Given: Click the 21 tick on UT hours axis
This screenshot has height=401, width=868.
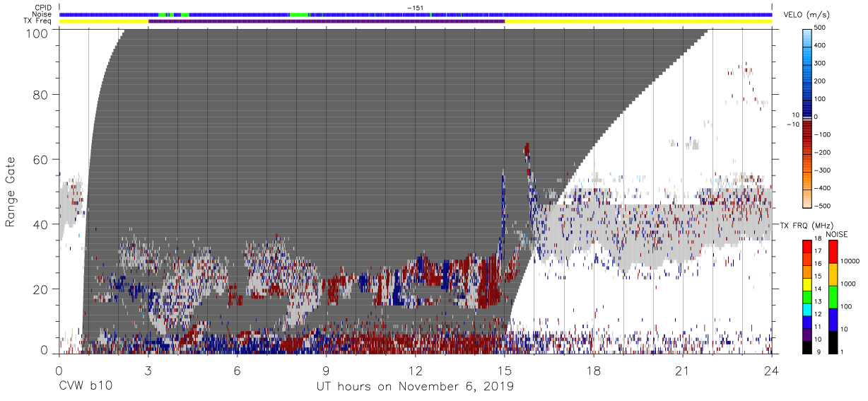Looking at the screenshot, I should [682, 370].
